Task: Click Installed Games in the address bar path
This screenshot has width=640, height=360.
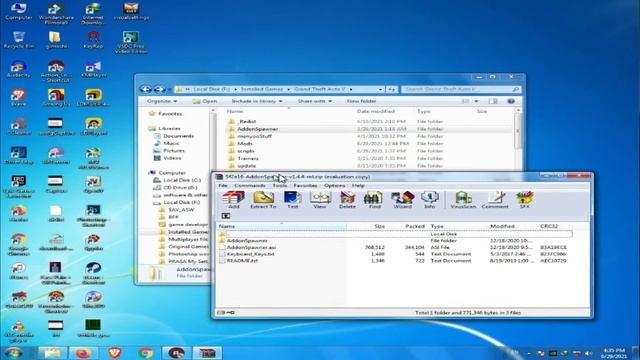Action: (x=262, y=89)
